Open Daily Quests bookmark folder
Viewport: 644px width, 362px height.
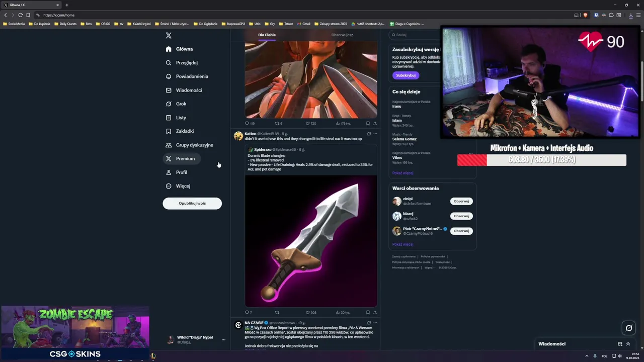(x=65, y=24)
